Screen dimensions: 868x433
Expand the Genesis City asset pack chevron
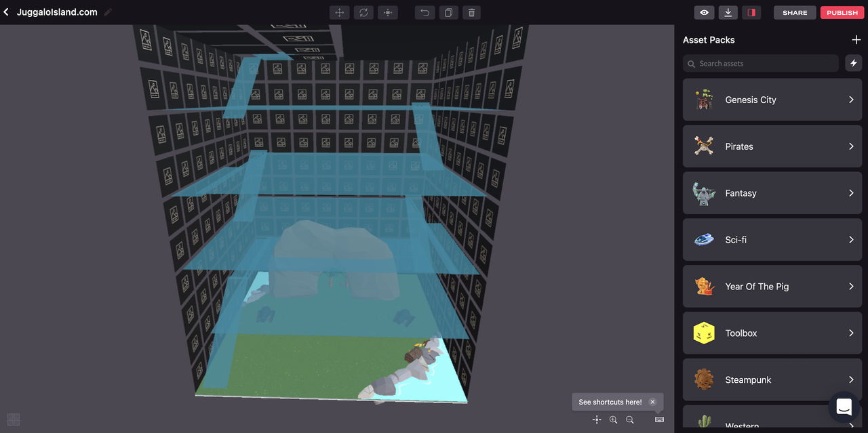click(851, 100)
